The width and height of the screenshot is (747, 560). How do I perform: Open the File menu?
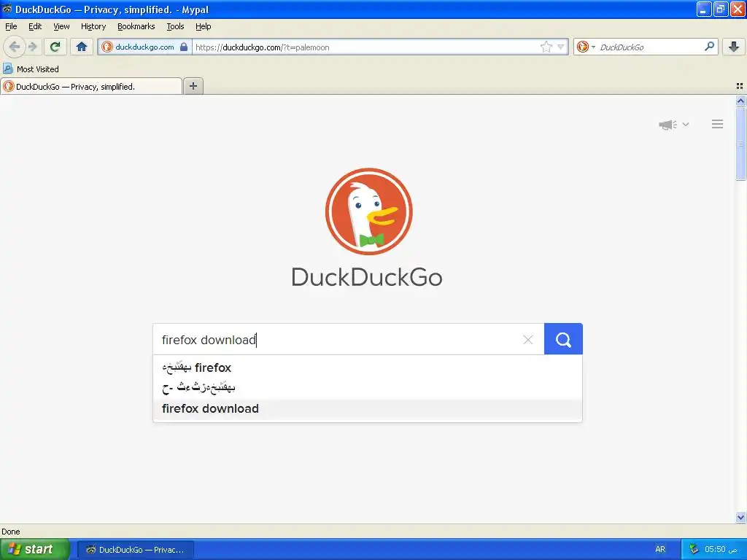11,26
